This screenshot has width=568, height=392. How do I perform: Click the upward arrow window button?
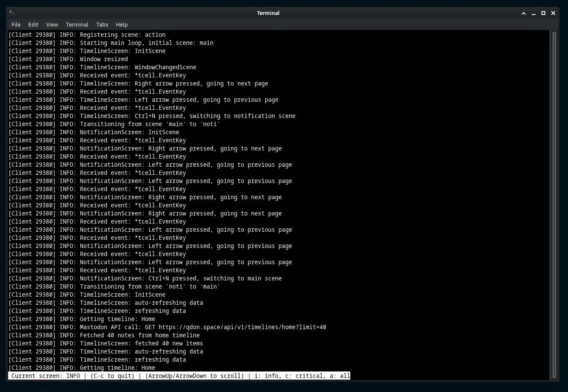(x=524, y=13)
